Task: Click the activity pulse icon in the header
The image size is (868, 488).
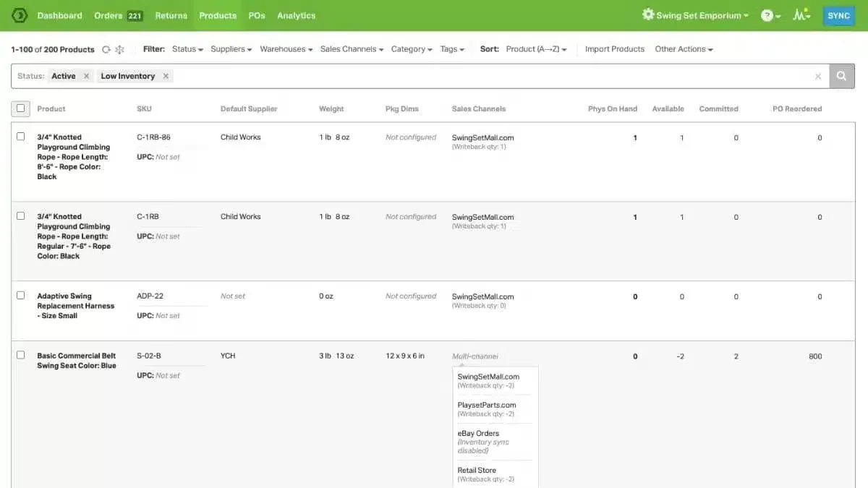Action: click(799, 15)
